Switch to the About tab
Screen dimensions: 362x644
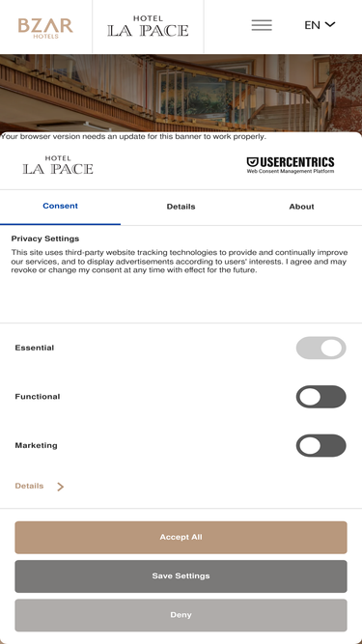(x=301, y=207)
